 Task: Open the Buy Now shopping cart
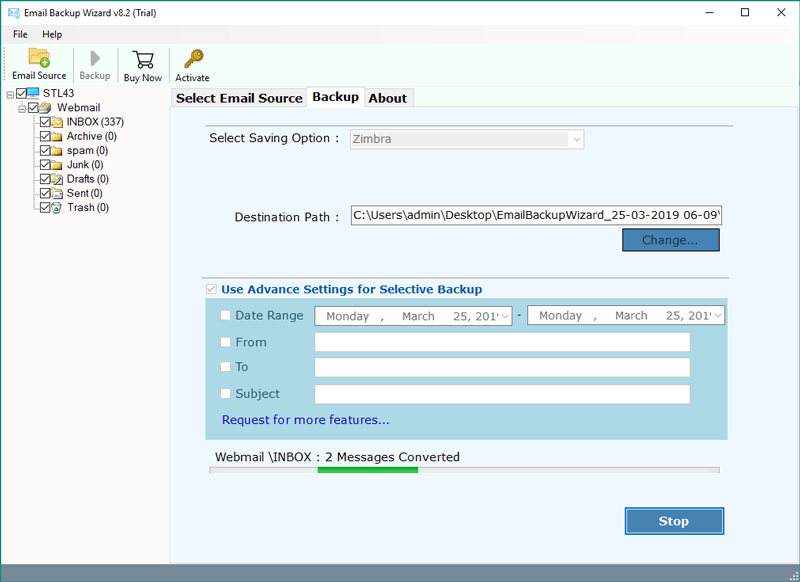pos(143,60)
